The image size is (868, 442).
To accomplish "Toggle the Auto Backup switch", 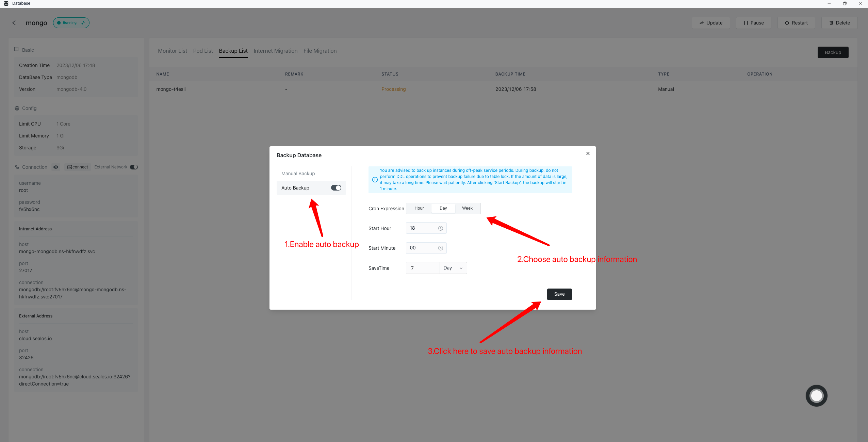I will (336, 188).
